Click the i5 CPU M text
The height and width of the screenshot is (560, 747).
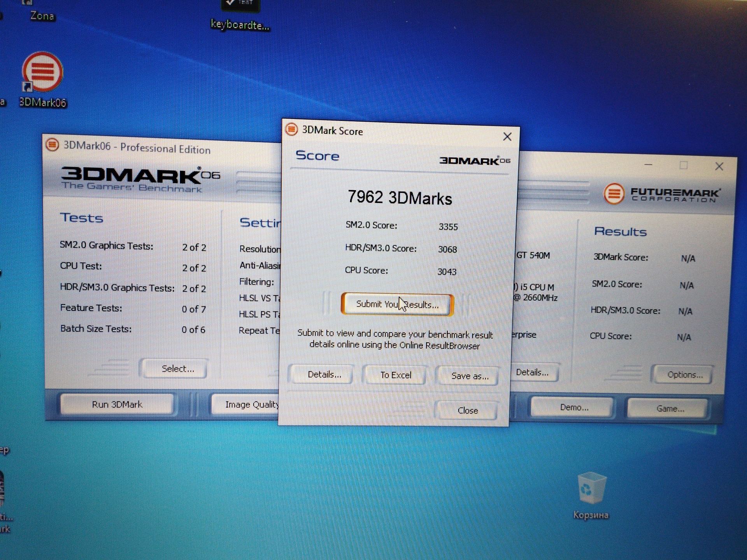(534, 287)
